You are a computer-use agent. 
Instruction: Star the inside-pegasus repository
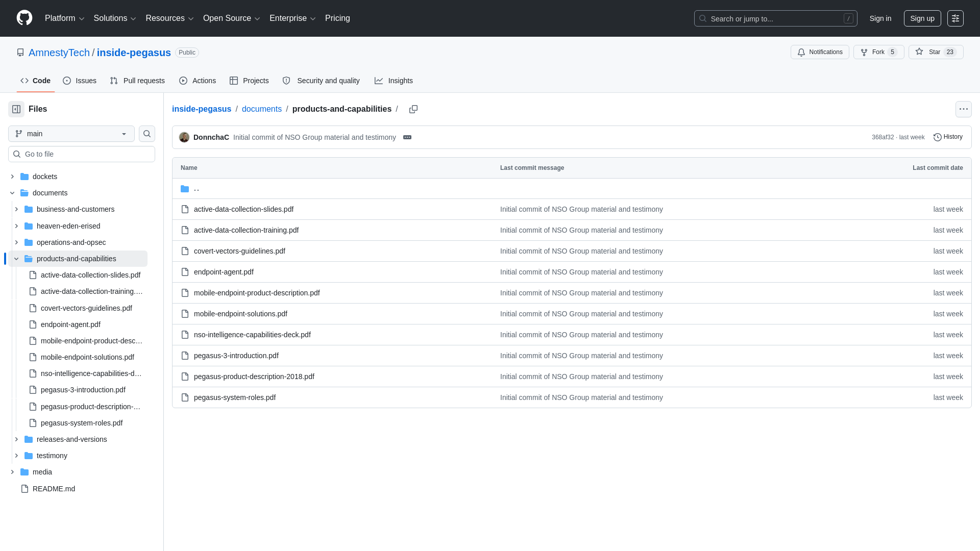tap(936, 52)
